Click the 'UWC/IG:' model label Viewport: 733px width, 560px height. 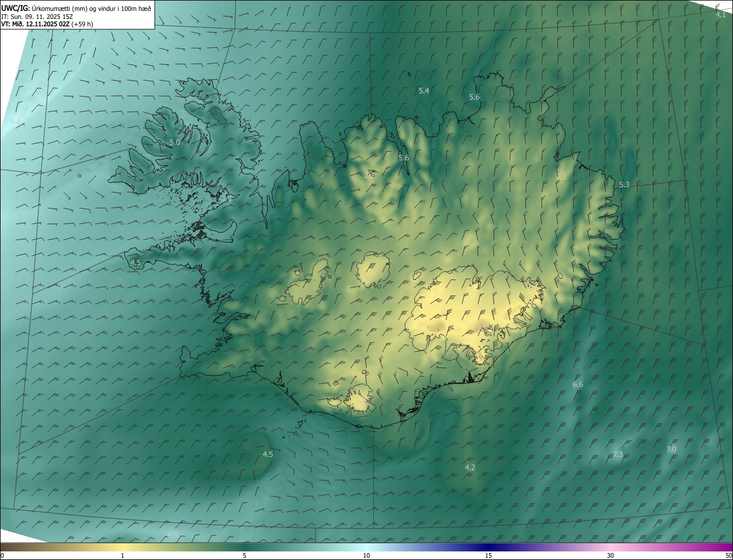(x=15, y=8)
